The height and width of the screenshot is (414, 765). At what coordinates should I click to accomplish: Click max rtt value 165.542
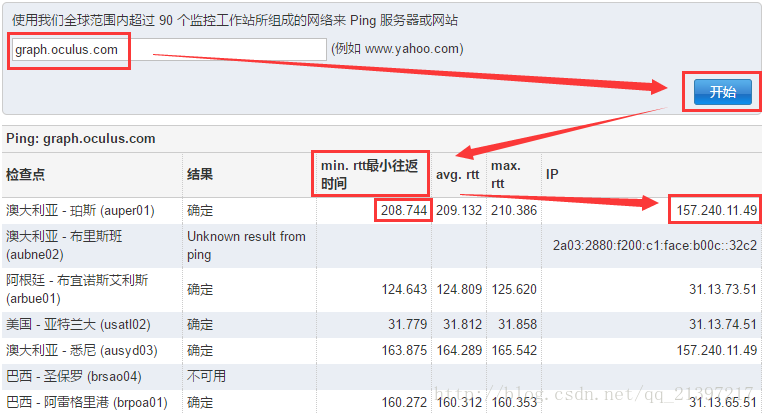tap(514, 350)
